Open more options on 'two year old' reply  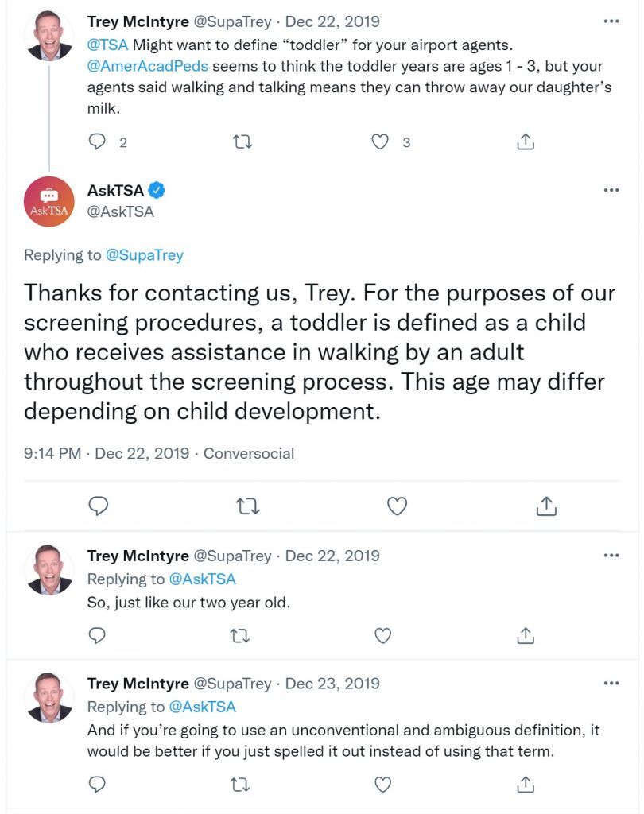tap(611, 556)
